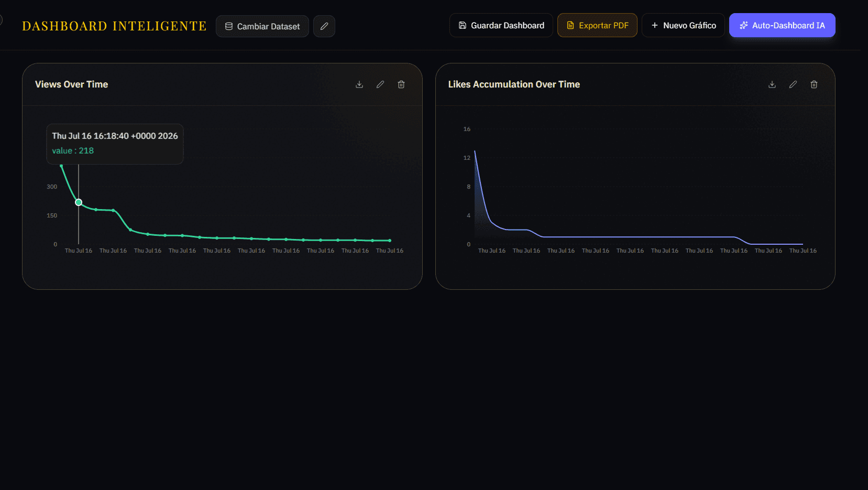Click Guardar Dashboard button
The height and width of the screenshot is (490, 868).
[x=501, y=25]
